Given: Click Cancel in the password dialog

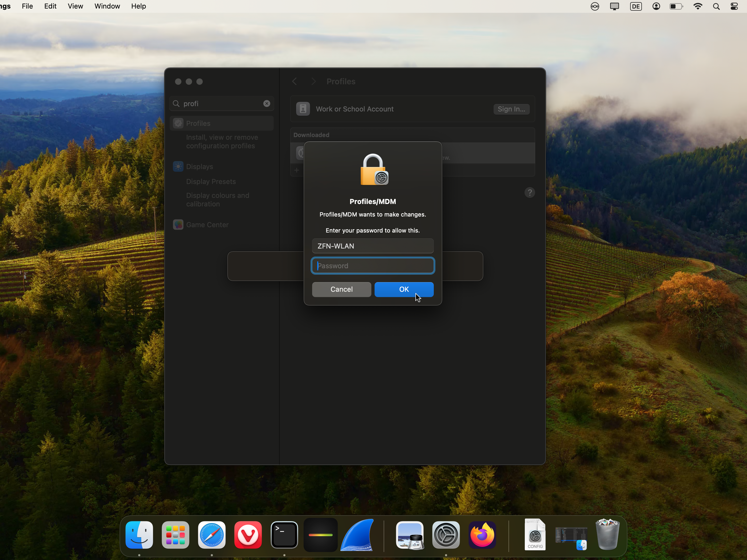Looking at the screenshot, I should click(341, 289).
